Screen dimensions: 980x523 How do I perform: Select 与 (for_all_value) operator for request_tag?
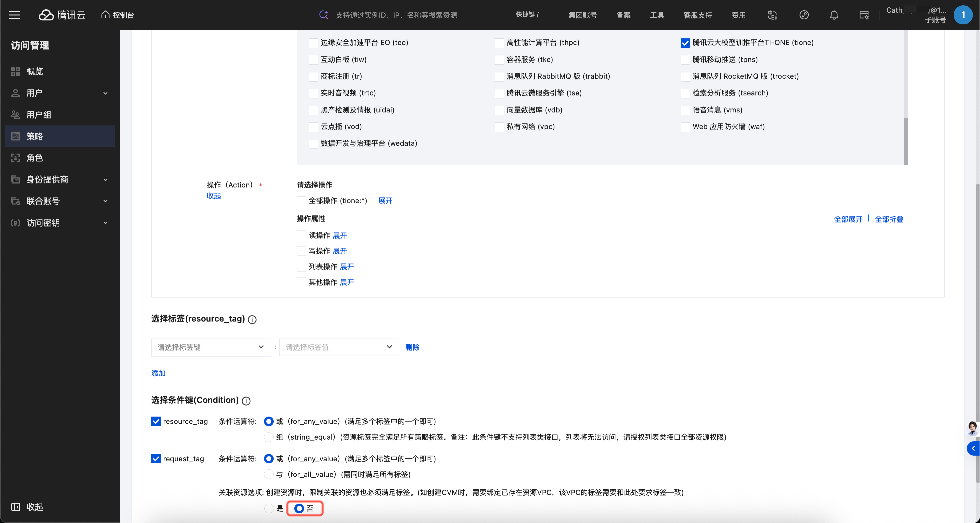269,475
